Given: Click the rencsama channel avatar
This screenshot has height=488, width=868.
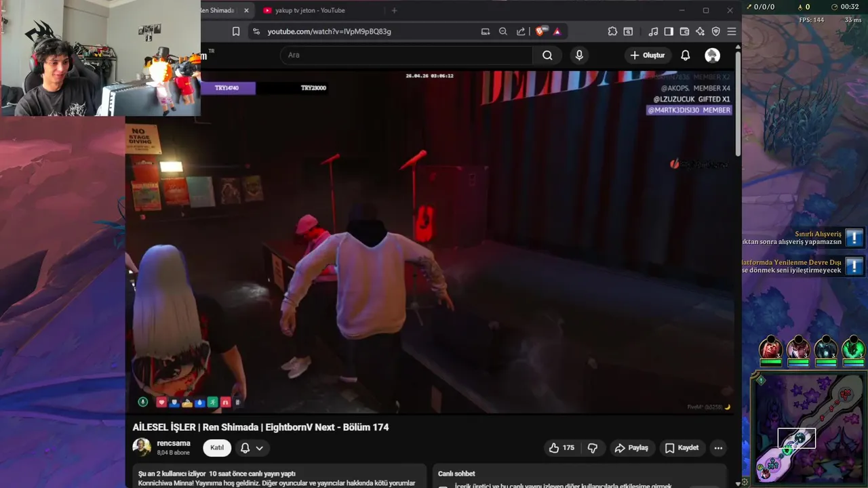Looking at the screenshot, I should [142, 447].
